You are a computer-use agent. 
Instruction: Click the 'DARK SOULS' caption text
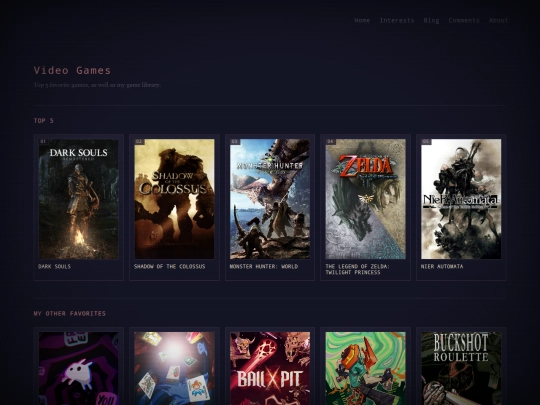[x=54, y=267]
